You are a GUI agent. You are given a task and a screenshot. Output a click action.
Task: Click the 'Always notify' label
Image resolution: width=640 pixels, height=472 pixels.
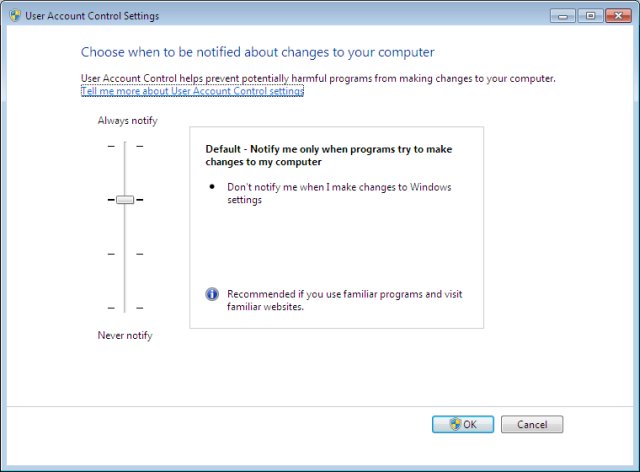tap(127, 120)
